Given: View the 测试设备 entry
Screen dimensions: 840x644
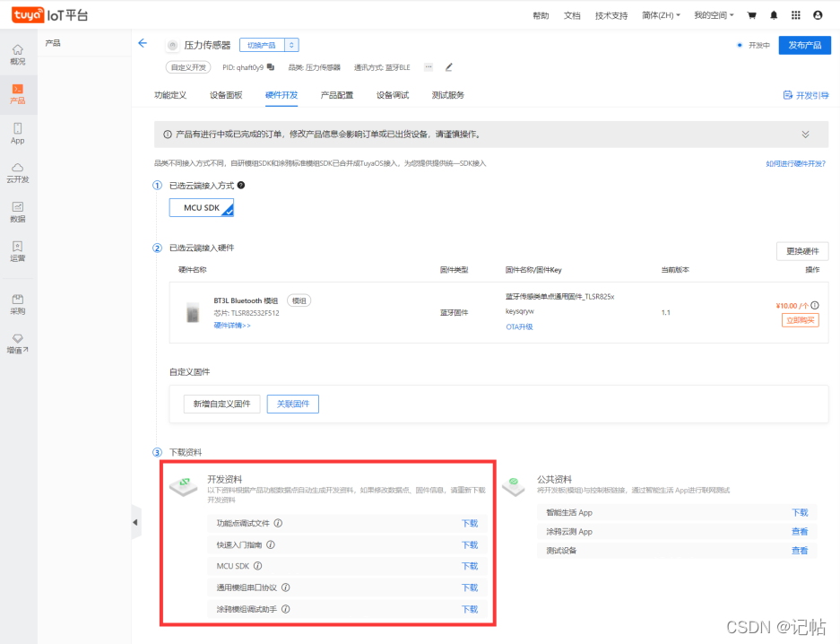Looking at the screenshot, I should click(800, 550).
